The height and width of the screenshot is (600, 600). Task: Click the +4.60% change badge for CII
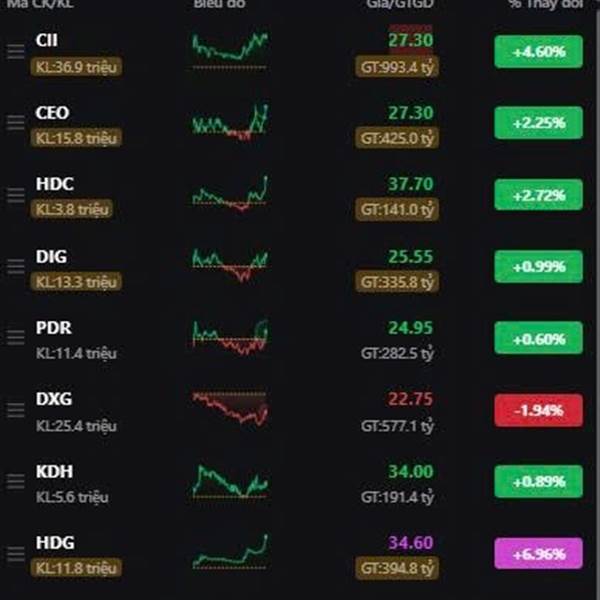point(538,51)
